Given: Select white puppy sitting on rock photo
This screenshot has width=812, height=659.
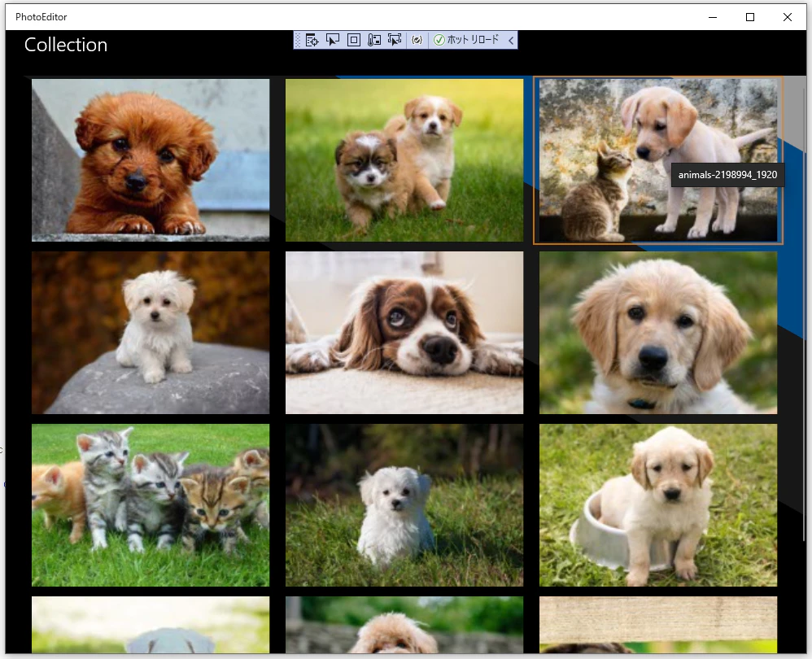Looking at the screenshot, I should point(151,332).
